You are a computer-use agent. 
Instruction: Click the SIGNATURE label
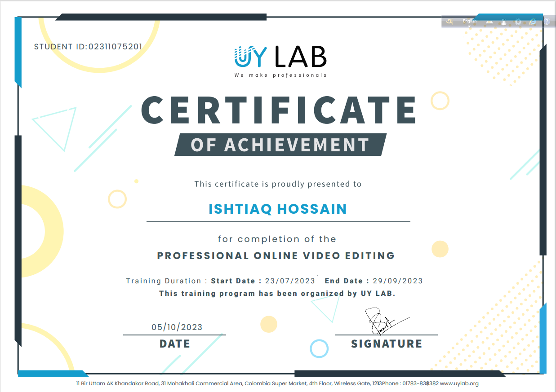(x=387, y=344)
